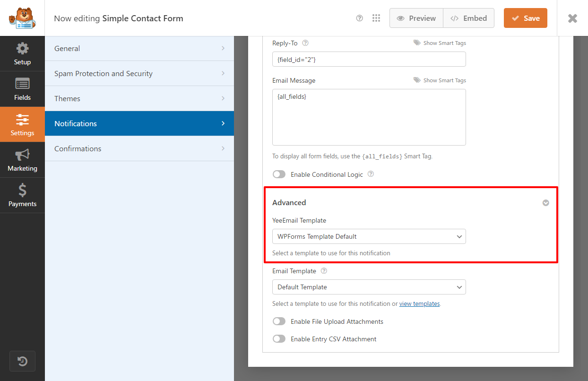The height and width of the screenshot is (381, 588).
Task: Save the form
Action: 526,18
